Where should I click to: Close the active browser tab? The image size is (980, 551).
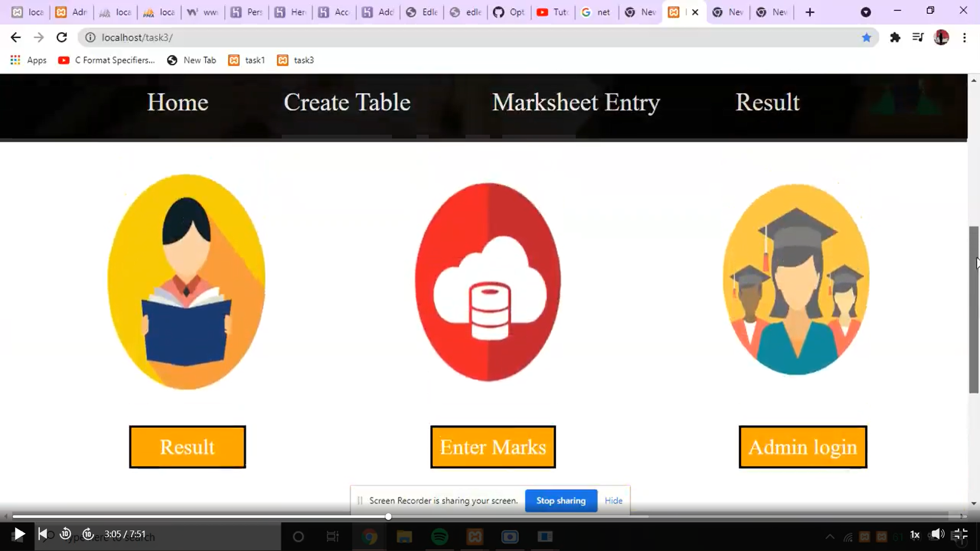tap(695, 12)
